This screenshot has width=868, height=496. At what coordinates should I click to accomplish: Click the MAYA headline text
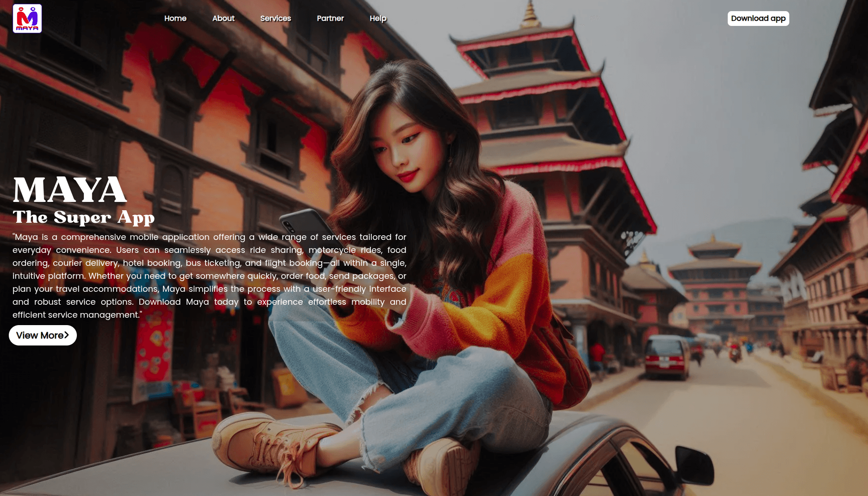click(x=70, y=190)
